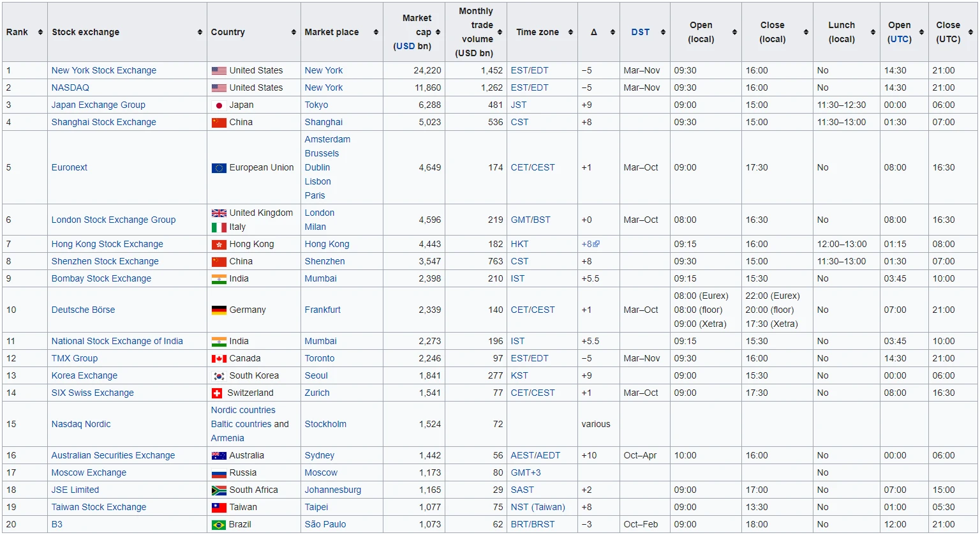Open the National Stock Exchange of India link
The width and height of the screenshot is (980, 535).
tap(117, 341)
